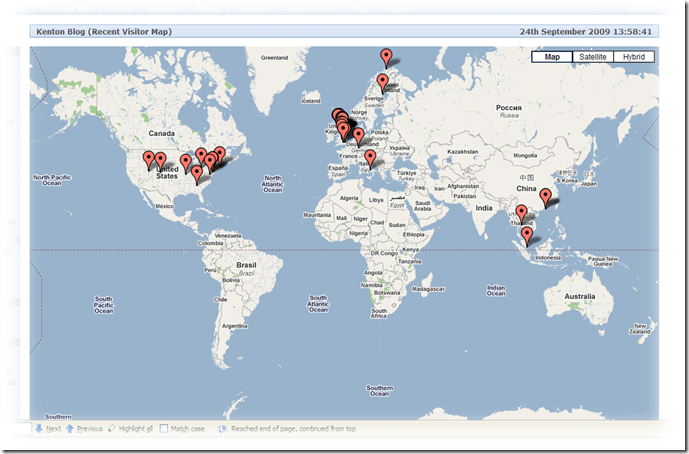
Task: Click the "South Pacific Ocean" label
Action: click(x=104, y=305)
